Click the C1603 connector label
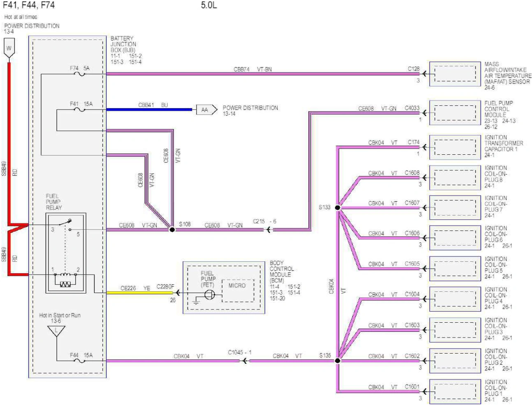The width and height of the screenshot is (532, 405). coord(412,325)
